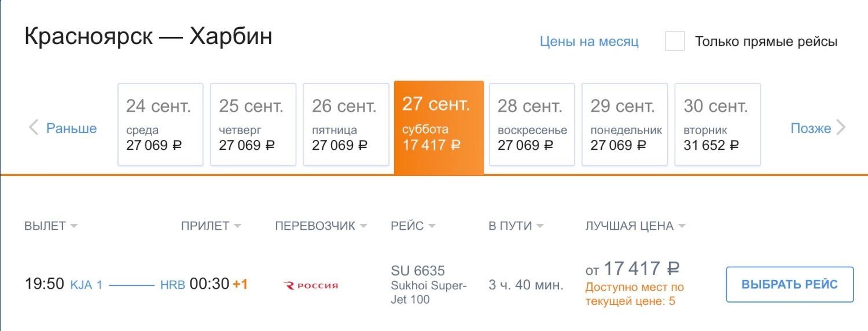Screen dimensions: 868x331
Task: Click the right chevron after Позже
Action: pos(841,128)
